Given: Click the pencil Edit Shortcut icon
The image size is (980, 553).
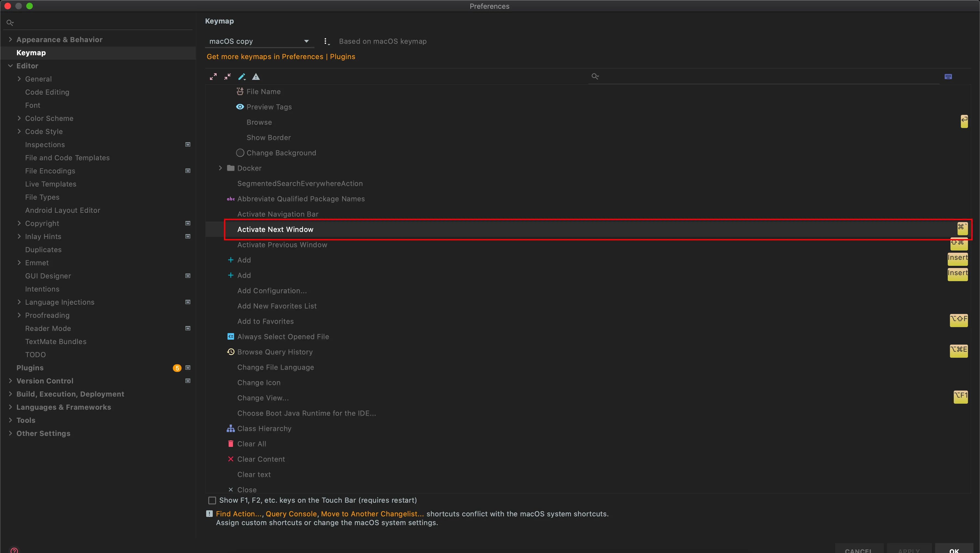Looking at the screenshot, I should pyautogui.click(x=241, y=77).
